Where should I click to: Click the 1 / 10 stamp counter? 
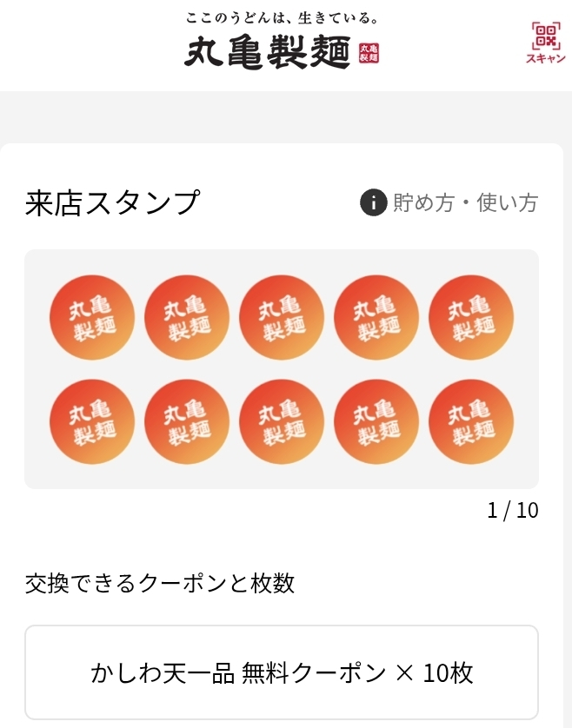[x=513, y=510]
